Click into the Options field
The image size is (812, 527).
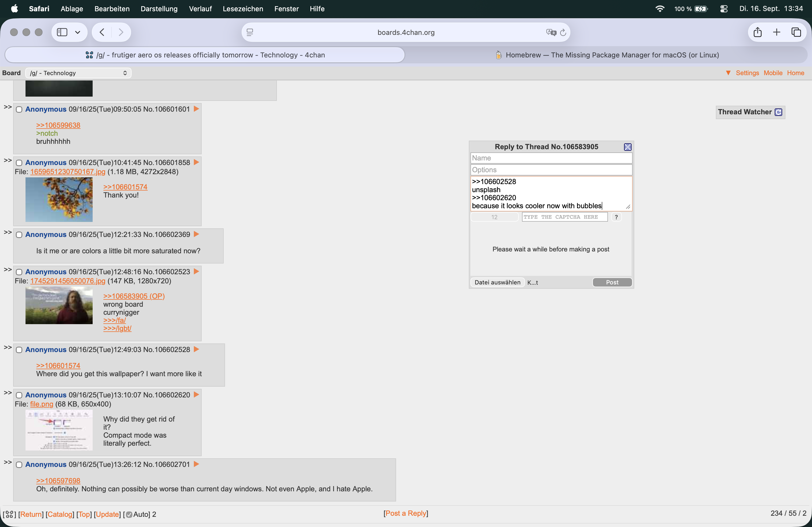click(x=551, y=170)
